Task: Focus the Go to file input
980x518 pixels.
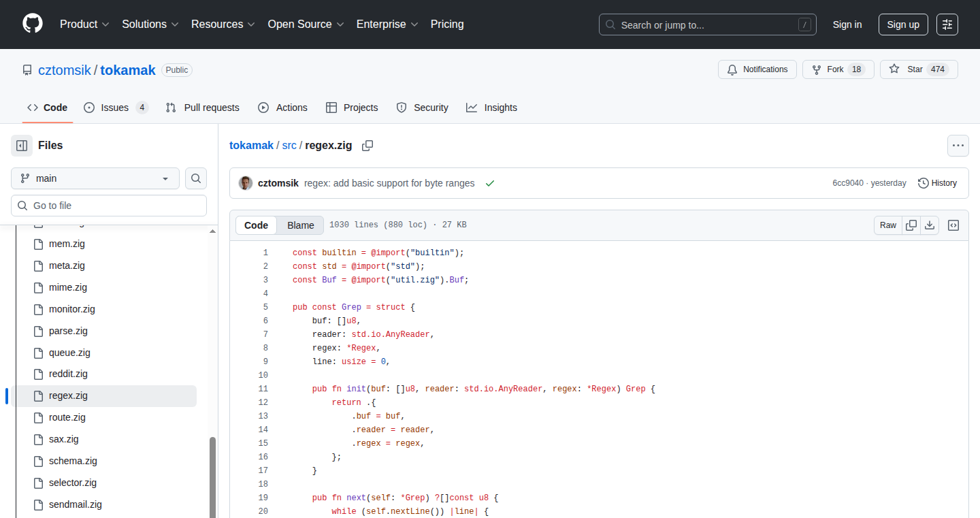Action: (x=109, y=206)
